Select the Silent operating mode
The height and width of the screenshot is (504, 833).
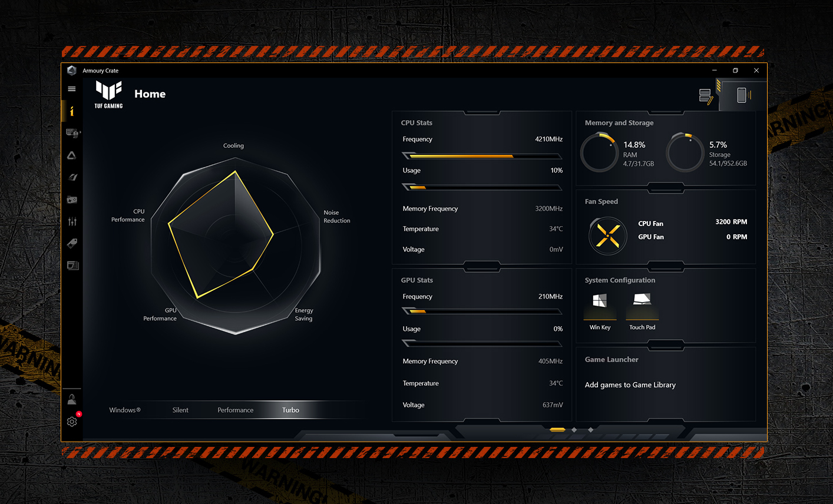(180, 410)
